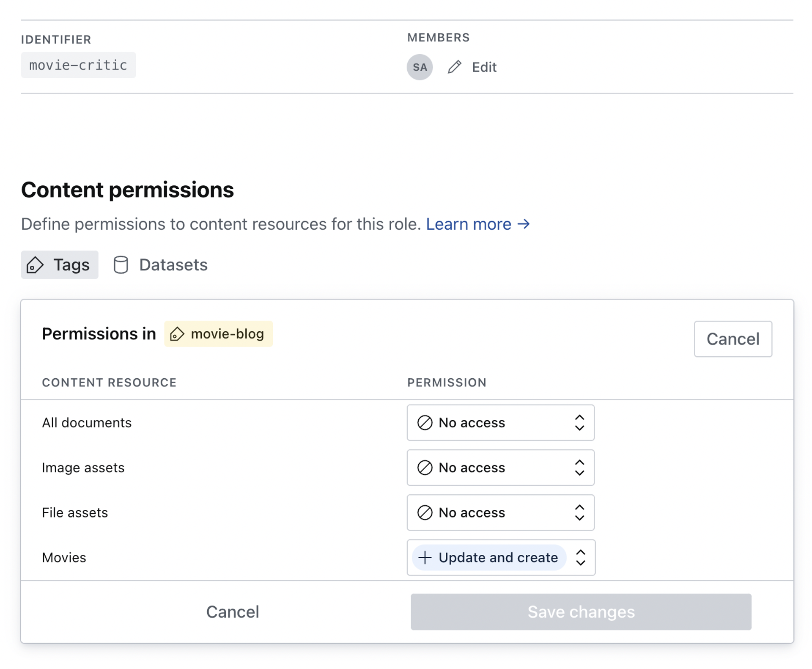Click the tag icon in movie-blog badge
Viewport: 812px width, 669px height.
click(x=177, y=334)
